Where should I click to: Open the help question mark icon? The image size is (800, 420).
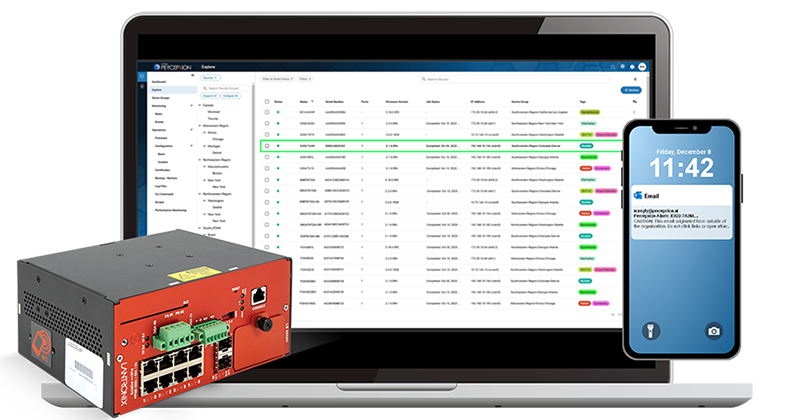(632, 66)
